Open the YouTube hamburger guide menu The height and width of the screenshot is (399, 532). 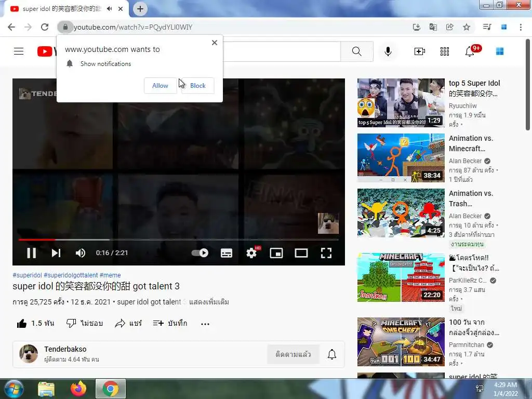click(19, 51)
